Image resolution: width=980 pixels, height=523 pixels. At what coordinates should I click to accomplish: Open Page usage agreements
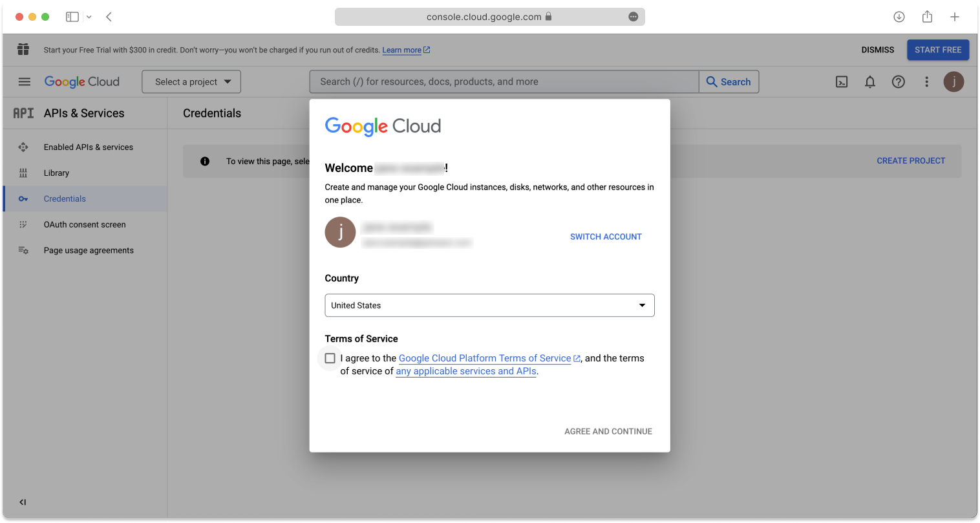(x=89, y=250)
